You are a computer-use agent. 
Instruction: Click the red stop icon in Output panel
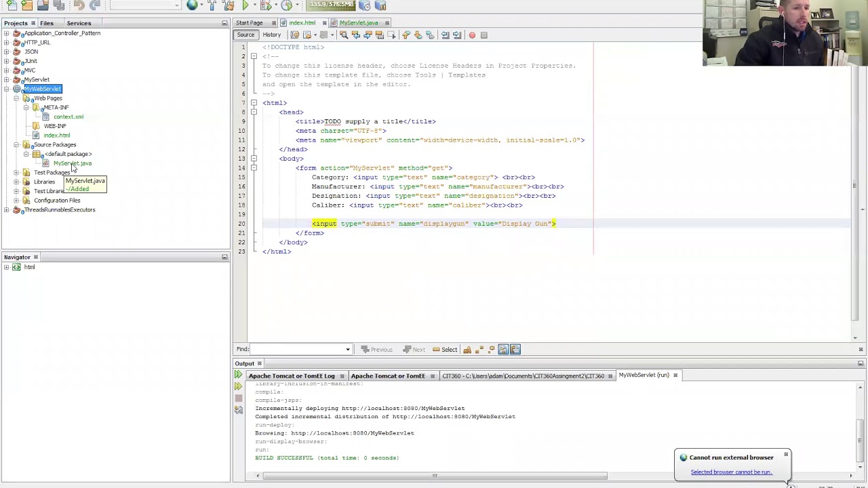[x=238, y=399]
